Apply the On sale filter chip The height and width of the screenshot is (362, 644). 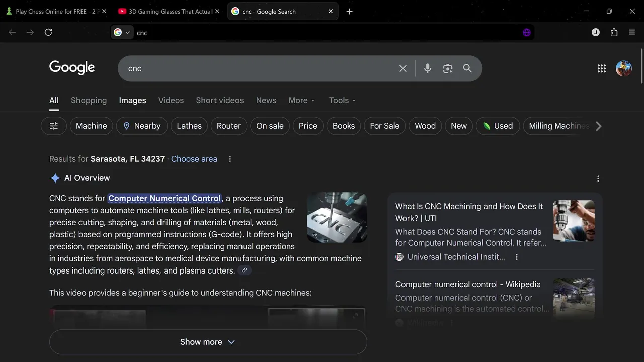(x=270, y=126)
